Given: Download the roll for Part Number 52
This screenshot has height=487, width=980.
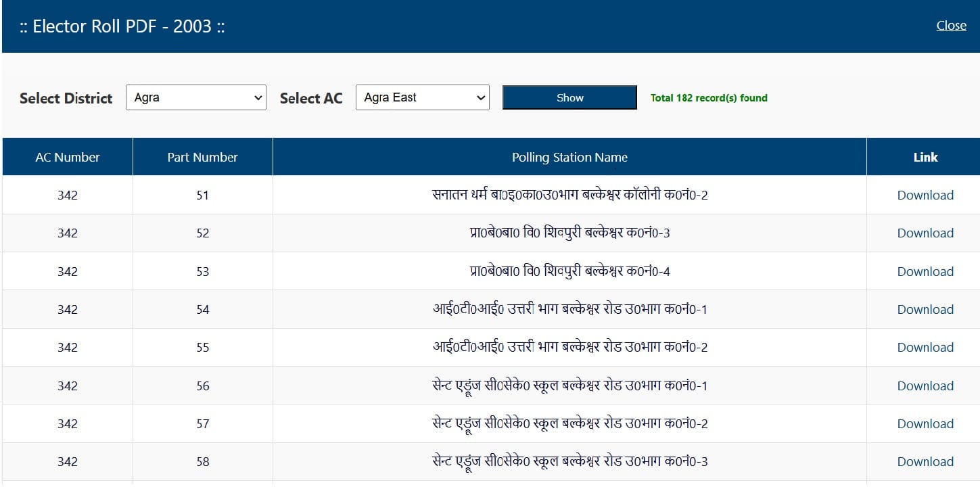Looking at the screenshot, I should [x=925, y=233].
